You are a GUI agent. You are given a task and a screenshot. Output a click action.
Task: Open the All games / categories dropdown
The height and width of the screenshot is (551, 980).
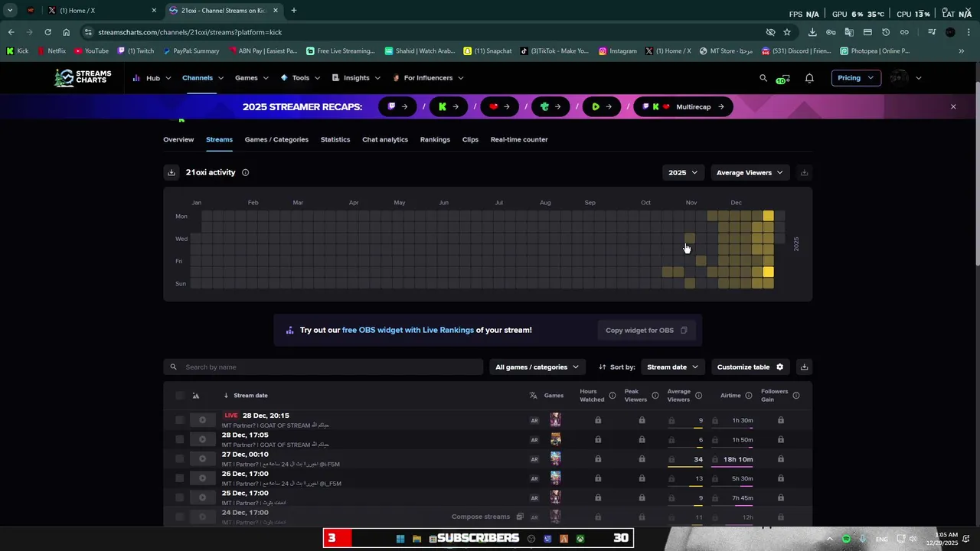tap(537, 367)
